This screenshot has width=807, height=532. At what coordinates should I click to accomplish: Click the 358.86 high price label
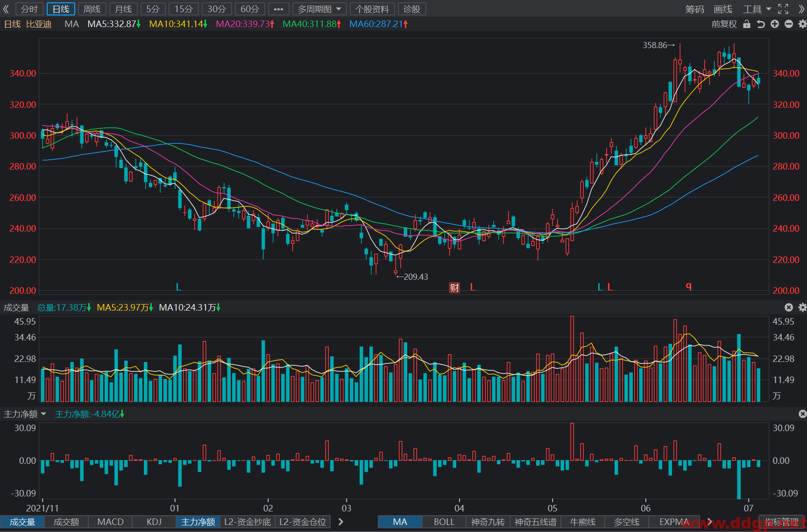click(x=658, y=45)
